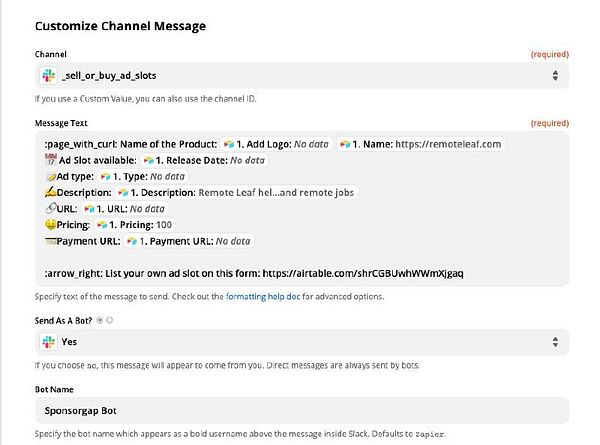Click the Pricing Airtable token icon
Viewport: 600px width, 445px height.
100,224
